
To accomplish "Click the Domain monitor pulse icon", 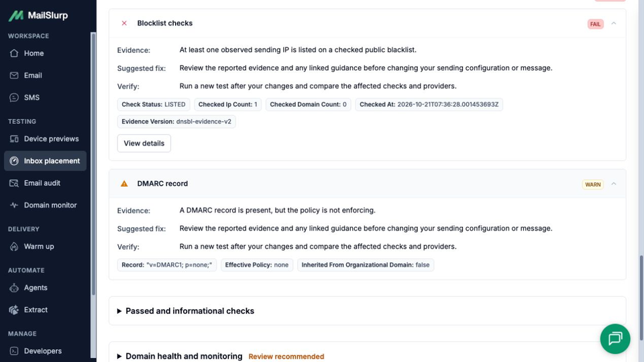I will click(x=14, y=205).
